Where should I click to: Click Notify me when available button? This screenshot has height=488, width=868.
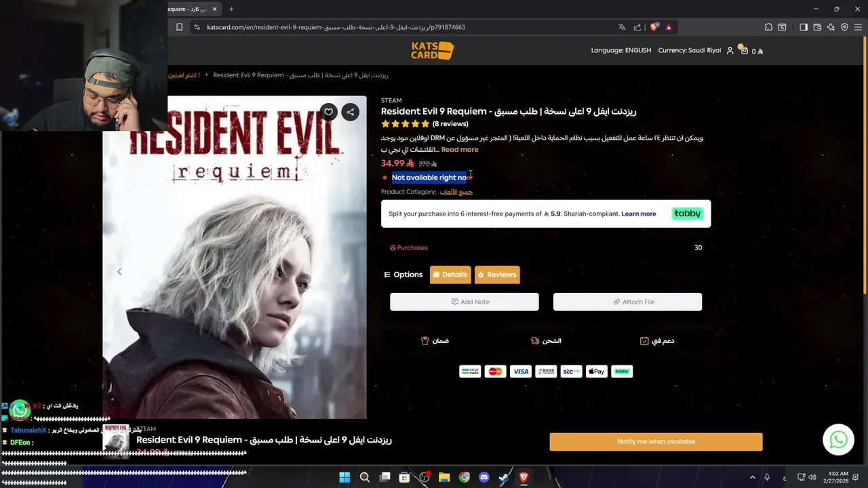point(656,442)
